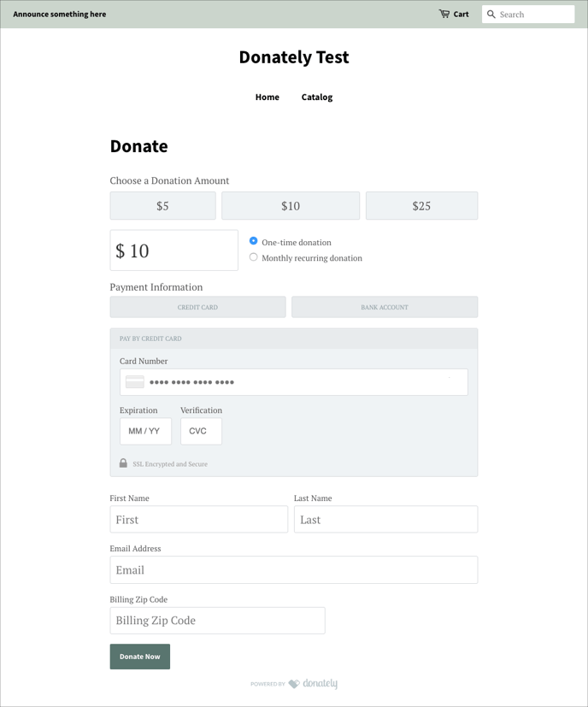Open the Catalog menu item
This screenshot has width=588, height=707.
[317, 97]
